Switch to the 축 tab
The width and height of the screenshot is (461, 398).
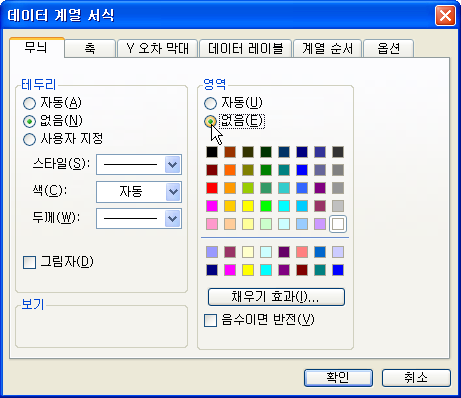click(90, 49)
